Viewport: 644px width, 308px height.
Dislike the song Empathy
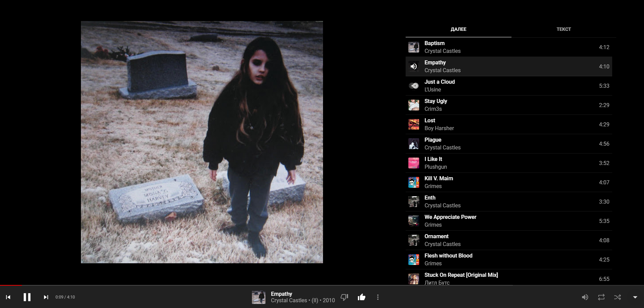click(344, 297)
